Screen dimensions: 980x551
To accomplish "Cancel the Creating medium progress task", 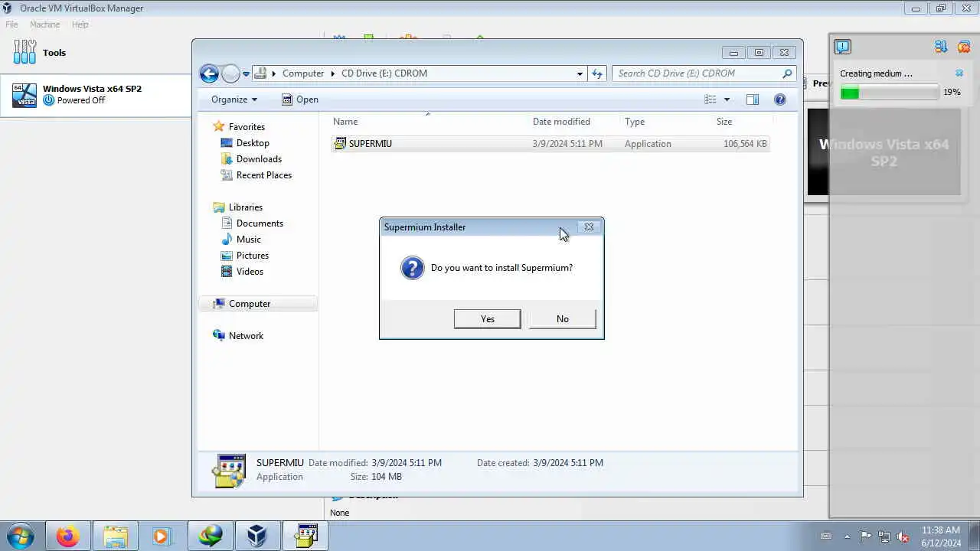I will (x=959, y=73).
